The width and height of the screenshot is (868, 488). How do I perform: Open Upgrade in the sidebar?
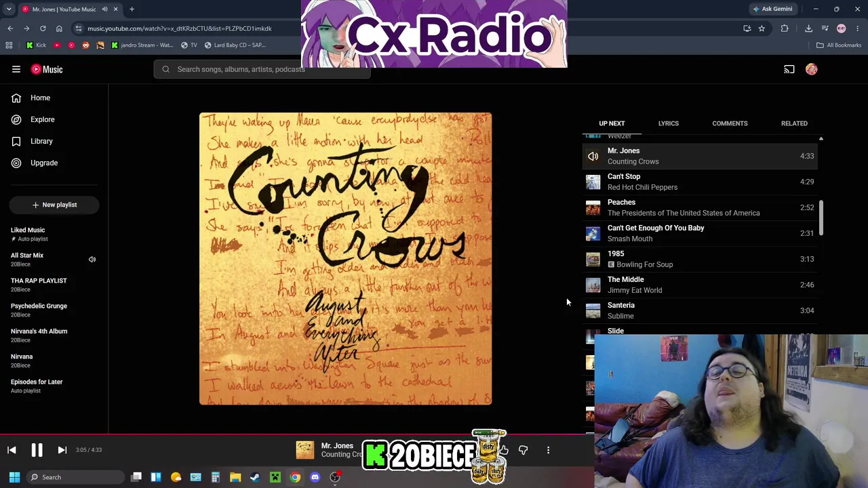click(x=54, y=163)
